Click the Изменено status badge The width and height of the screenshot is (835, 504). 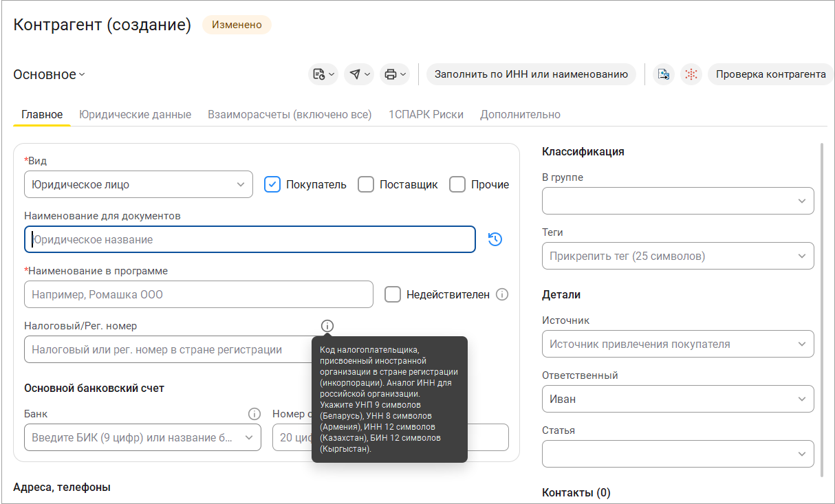coord(237,25)
